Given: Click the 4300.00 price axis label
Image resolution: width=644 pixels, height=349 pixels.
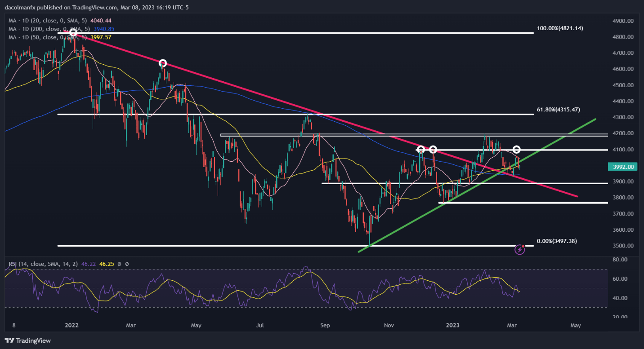Looking at the screenshot, I should pyautogui.click(x=623, y=117).
